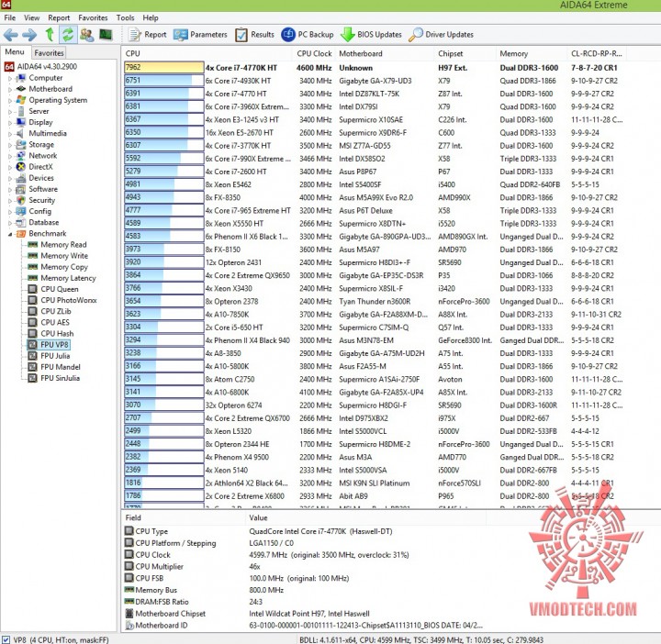
Task: Select the CPU Queen benchmark icon
Action: [x=32, y=289]
